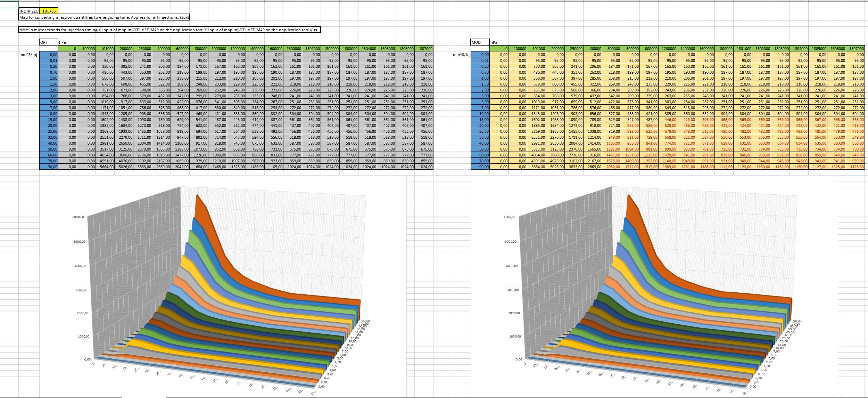Click 5026,00 in the MOD table

tap(555, 167)
